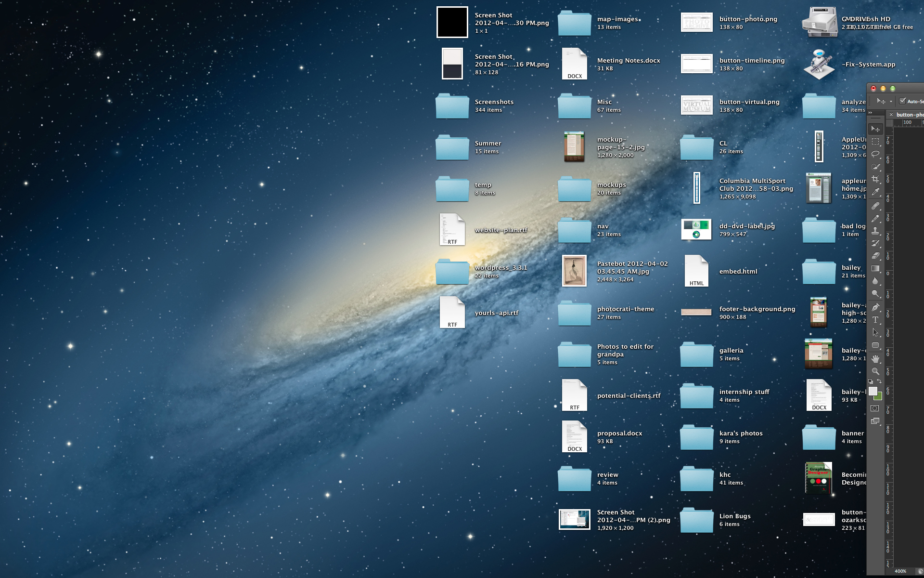Select the Lasso tool

click(x=875, y=154)
